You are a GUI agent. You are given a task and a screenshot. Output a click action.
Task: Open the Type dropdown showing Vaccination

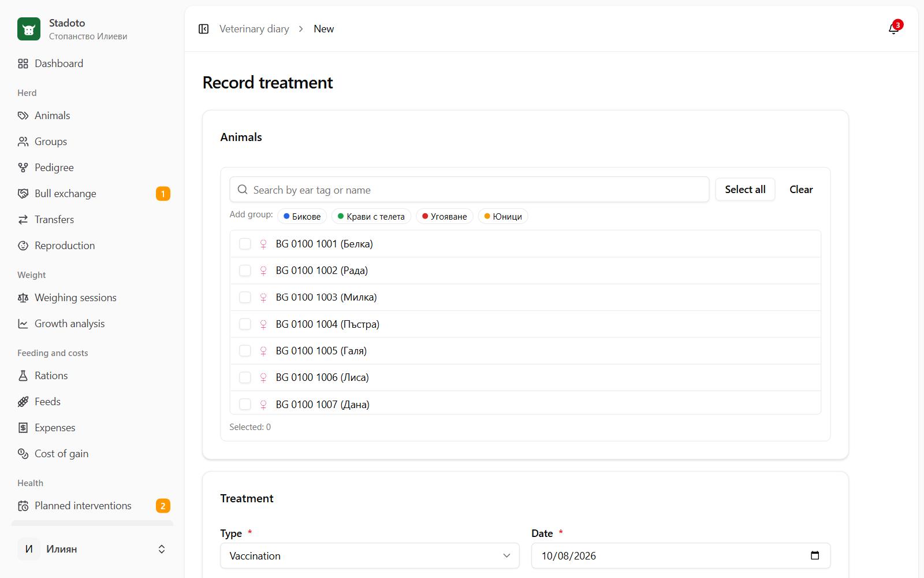[x=370, y=555]
